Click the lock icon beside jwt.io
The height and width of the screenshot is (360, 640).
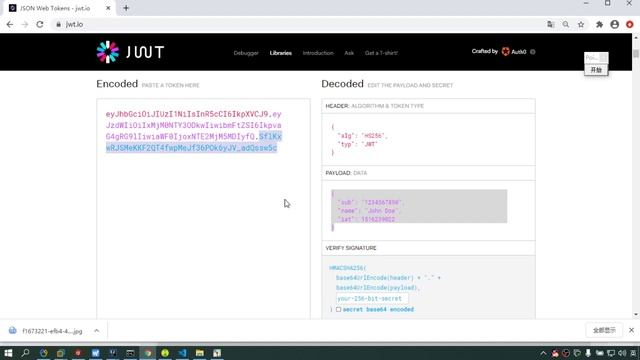click(58, 24)
